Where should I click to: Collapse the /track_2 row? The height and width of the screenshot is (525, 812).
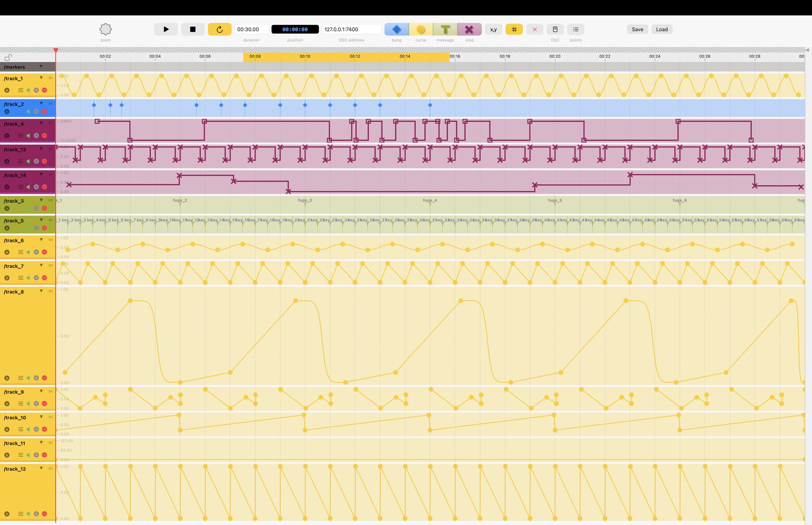click(41, 103)
